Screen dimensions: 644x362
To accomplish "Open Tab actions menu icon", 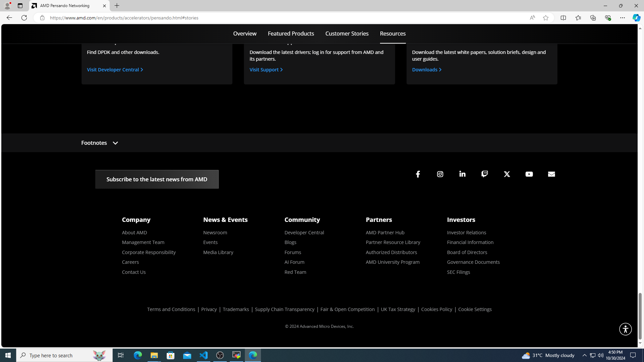I will tap(20, 6).
